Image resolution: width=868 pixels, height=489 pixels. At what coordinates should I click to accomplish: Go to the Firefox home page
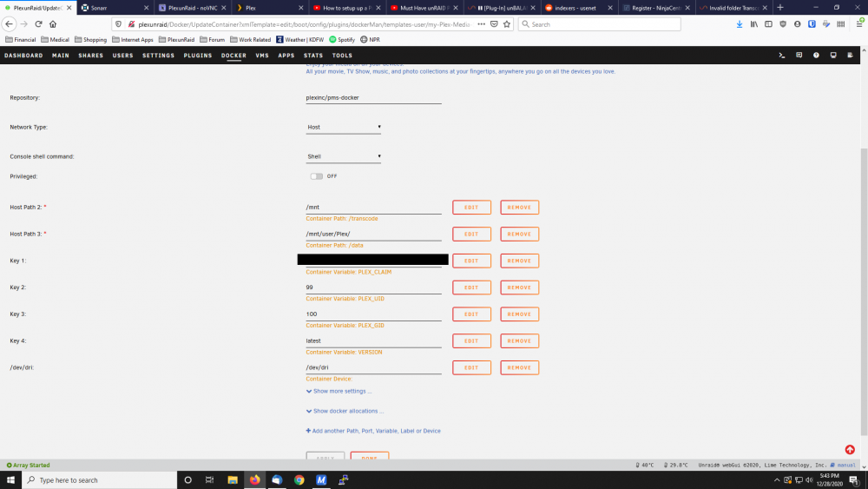53,24
